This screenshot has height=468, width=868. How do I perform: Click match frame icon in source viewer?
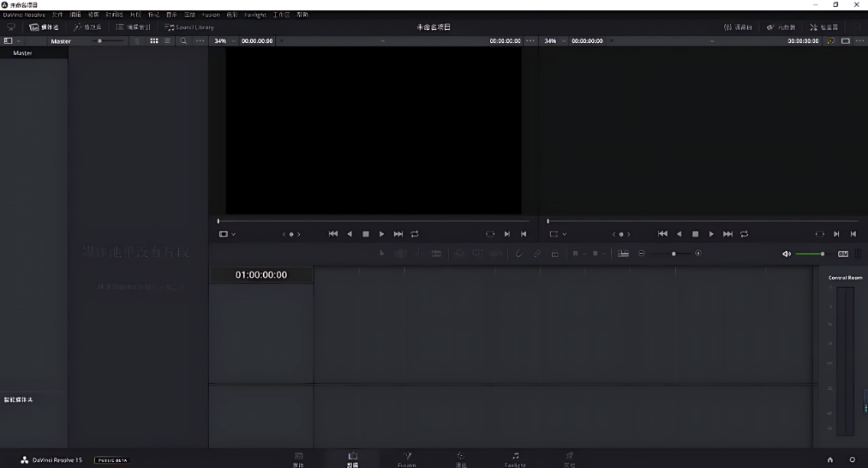(490, 234)
